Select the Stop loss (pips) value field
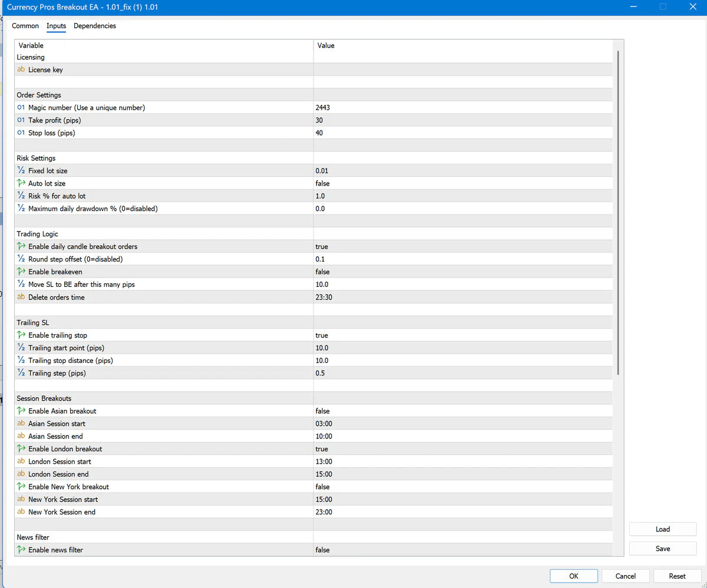 click(462, 133)
